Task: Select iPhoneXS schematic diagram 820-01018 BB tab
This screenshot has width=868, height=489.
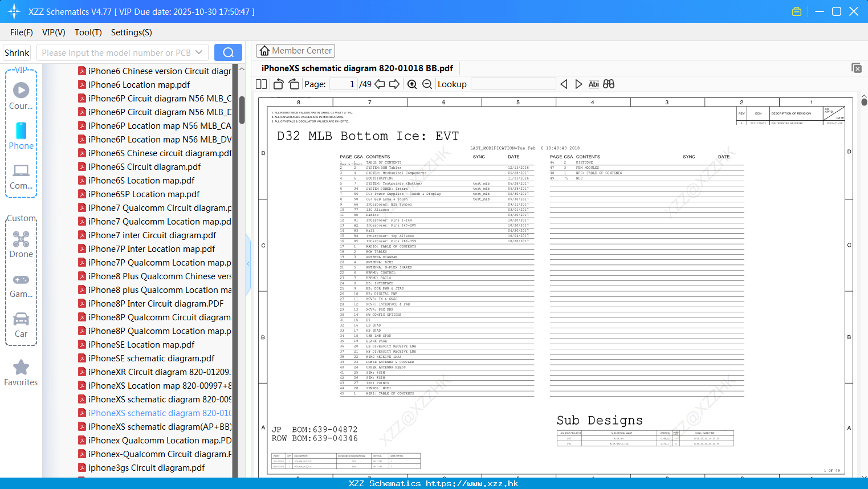Action: point(357,68)
